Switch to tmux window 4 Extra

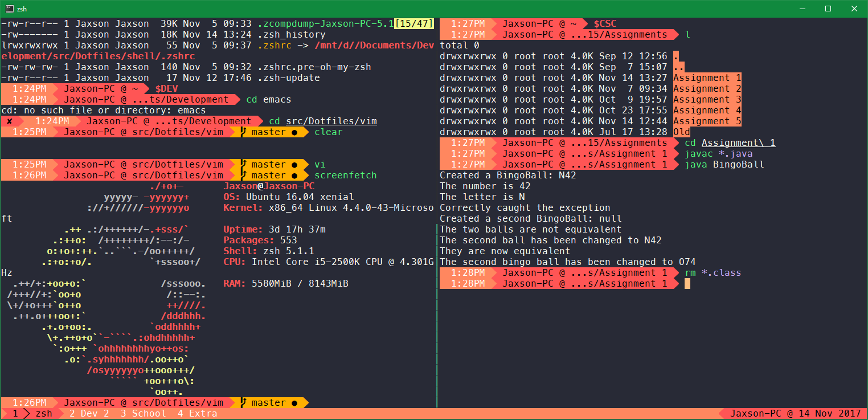coord(197,414)
